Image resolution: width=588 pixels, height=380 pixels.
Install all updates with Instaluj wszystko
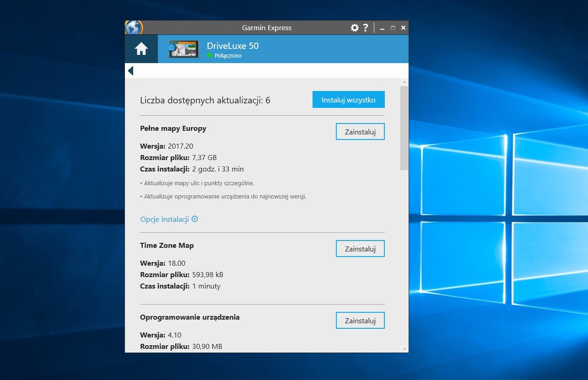[x=349, y=100]
